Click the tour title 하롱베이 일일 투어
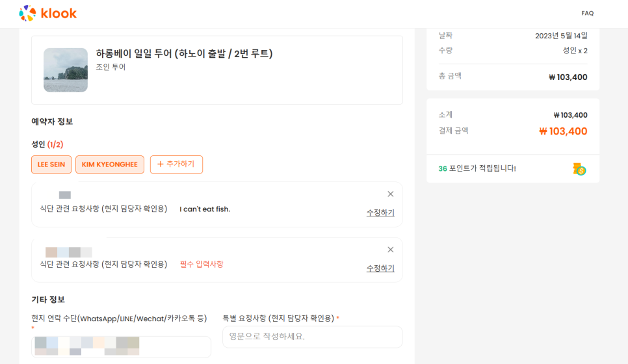Image resolution: width=628 pixels, height=364 pixels. point(184,54)
